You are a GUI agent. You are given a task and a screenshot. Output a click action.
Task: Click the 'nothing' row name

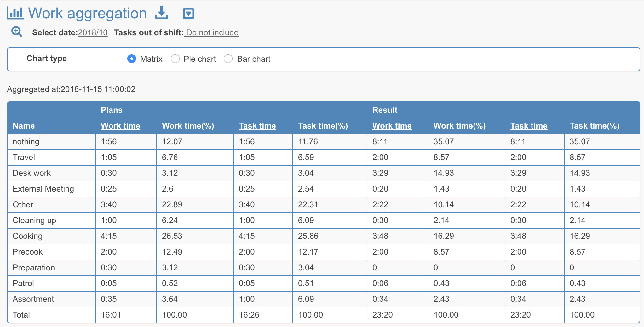tap(26, 141)
